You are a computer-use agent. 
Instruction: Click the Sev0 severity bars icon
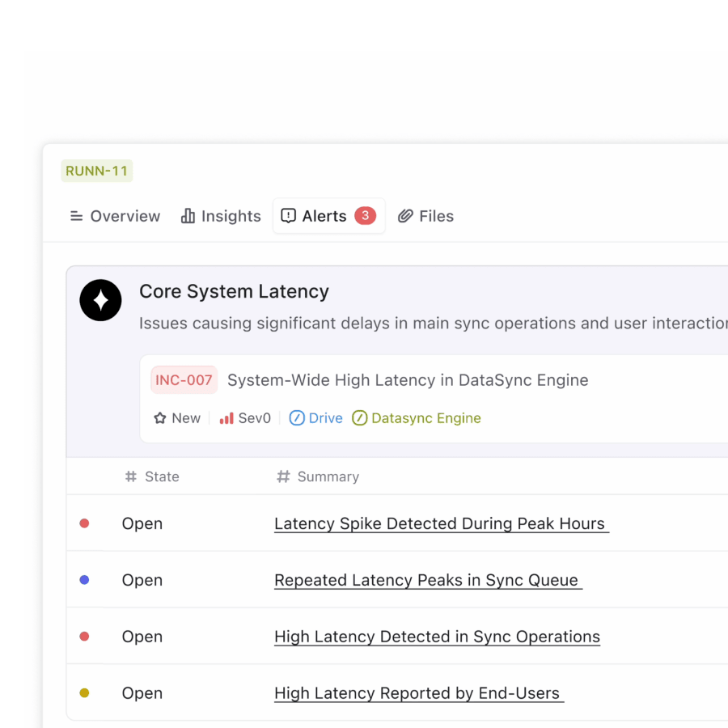[225, 418]
